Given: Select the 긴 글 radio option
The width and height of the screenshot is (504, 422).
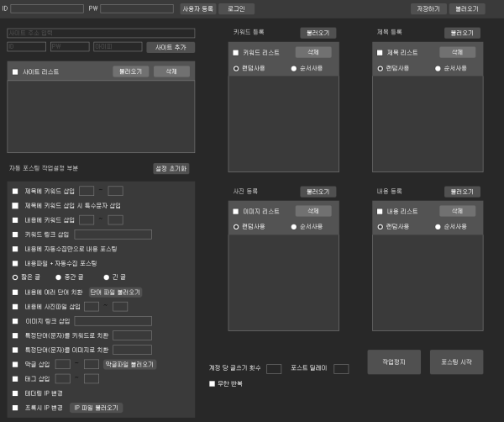Looking at the screenshot, I should click(x=107, y=277).
